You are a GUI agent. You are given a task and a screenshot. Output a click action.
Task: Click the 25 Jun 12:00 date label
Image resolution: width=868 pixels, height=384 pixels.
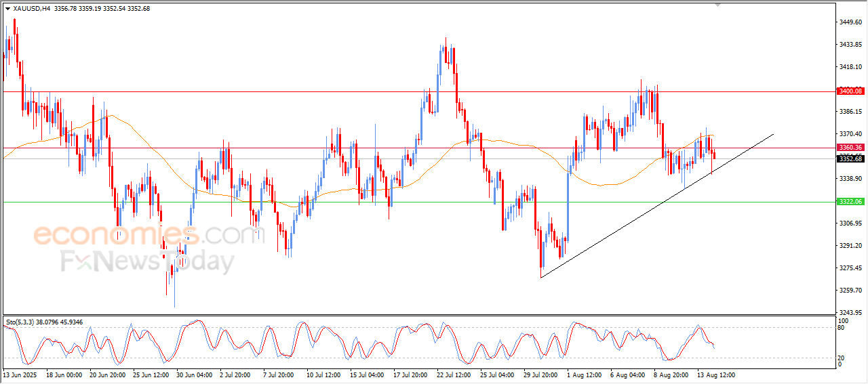coord(151,375)
